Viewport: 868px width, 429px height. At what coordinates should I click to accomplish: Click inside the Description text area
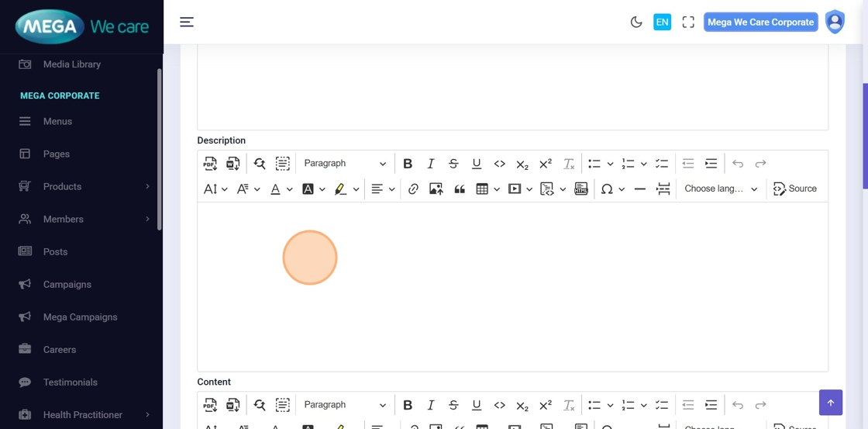[511, 287]
